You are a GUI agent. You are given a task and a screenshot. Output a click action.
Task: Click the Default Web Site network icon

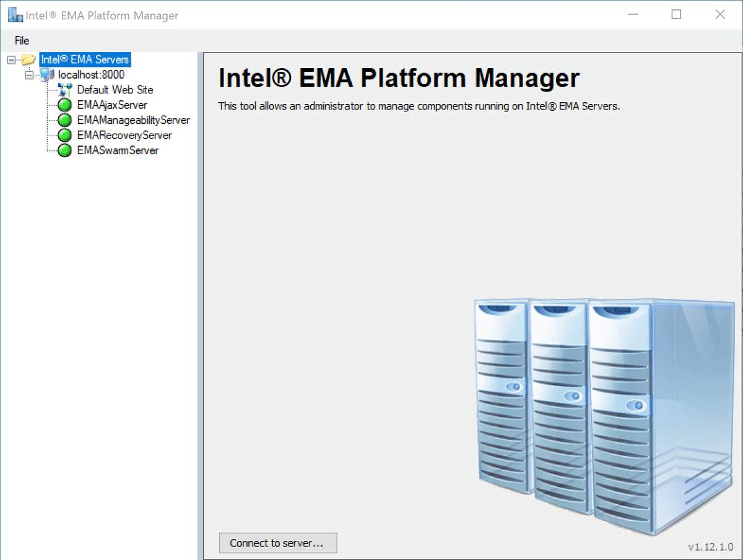65,90
